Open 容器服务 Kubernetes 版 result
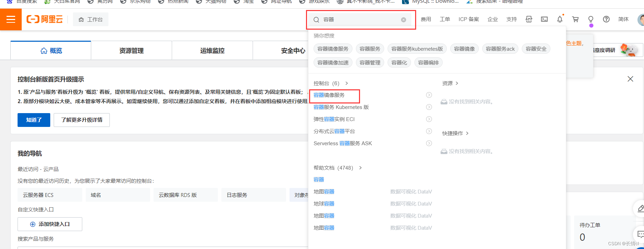 [341, 107]
